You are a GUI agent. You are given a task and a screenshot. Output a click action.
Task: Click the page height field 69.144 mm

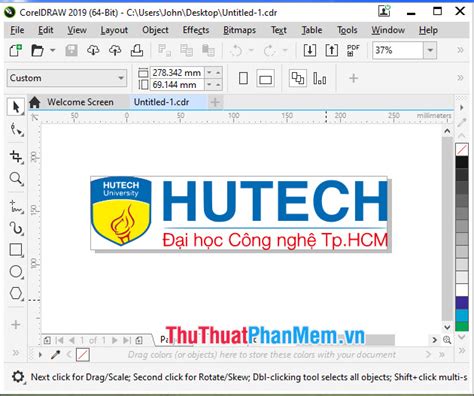pyautogui.click(x=177, y=85)
